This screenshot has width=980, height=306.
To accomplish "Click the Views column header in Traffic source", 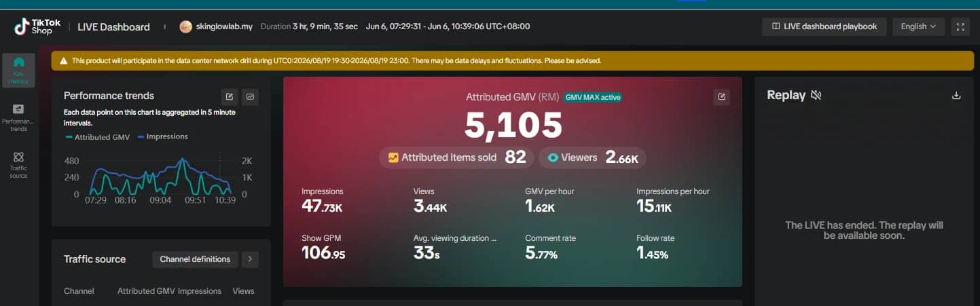I will 243,291.
